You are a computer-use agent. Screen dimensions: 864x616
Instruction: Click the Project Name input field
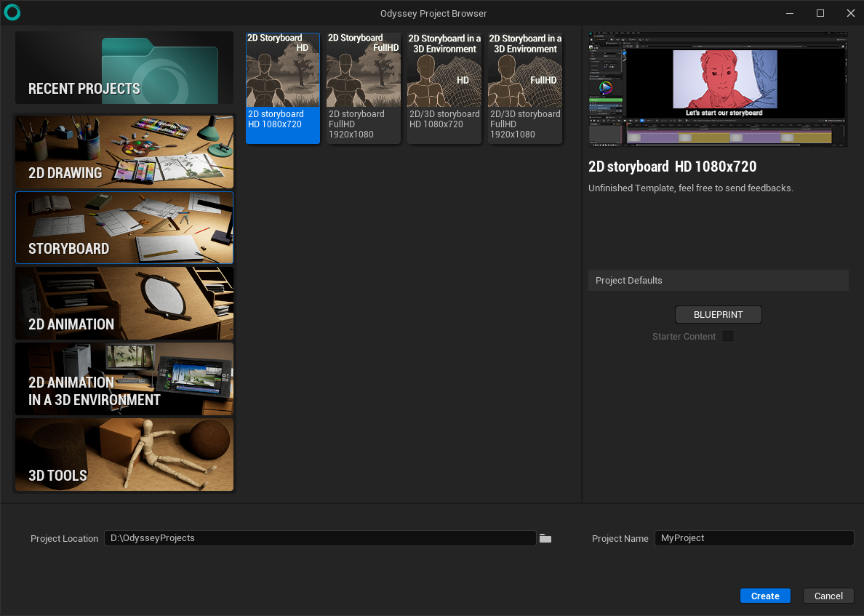pos(753,537)
